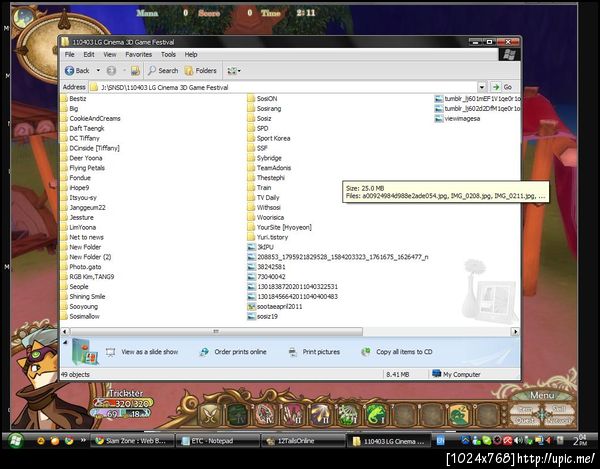Viewport: 600px width, 469px height.
Task: Click the Forward navigation arrow
Action: pyautogui.click(x=111, y=71)
